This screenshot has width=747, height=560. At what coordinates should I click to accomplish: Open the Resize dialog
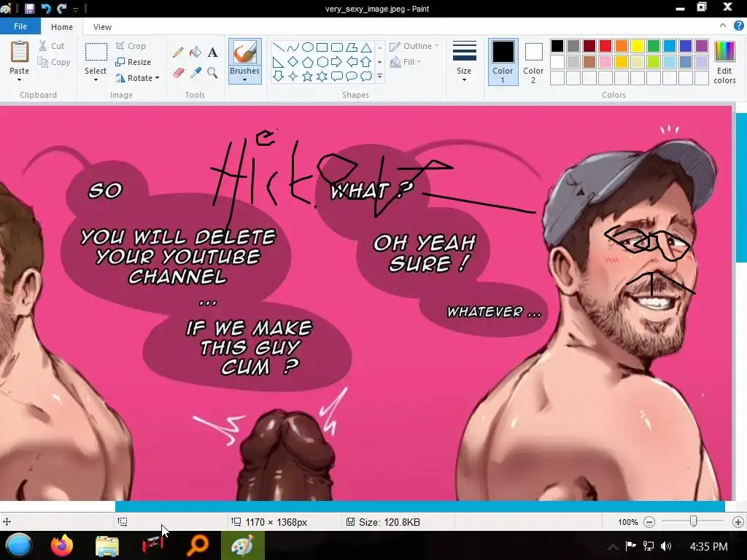click(133, 62)
